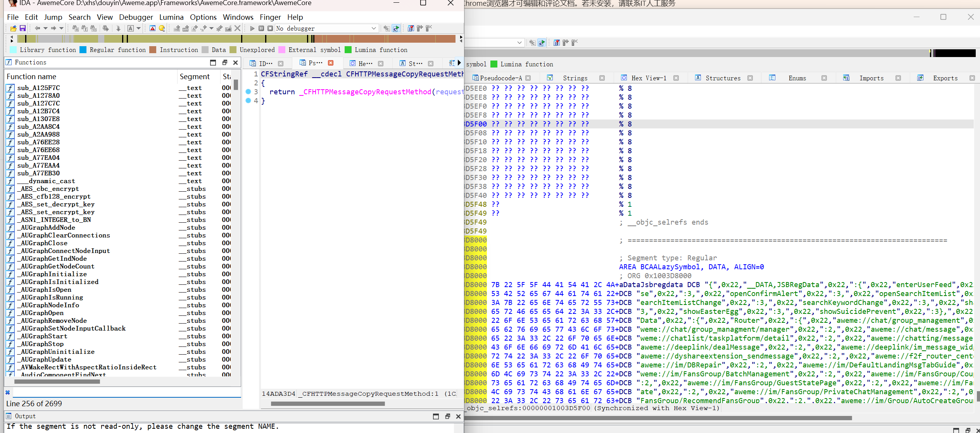This screenshot has width=980, height=433.
Task: Open the Windows menu
Action: 238,17
